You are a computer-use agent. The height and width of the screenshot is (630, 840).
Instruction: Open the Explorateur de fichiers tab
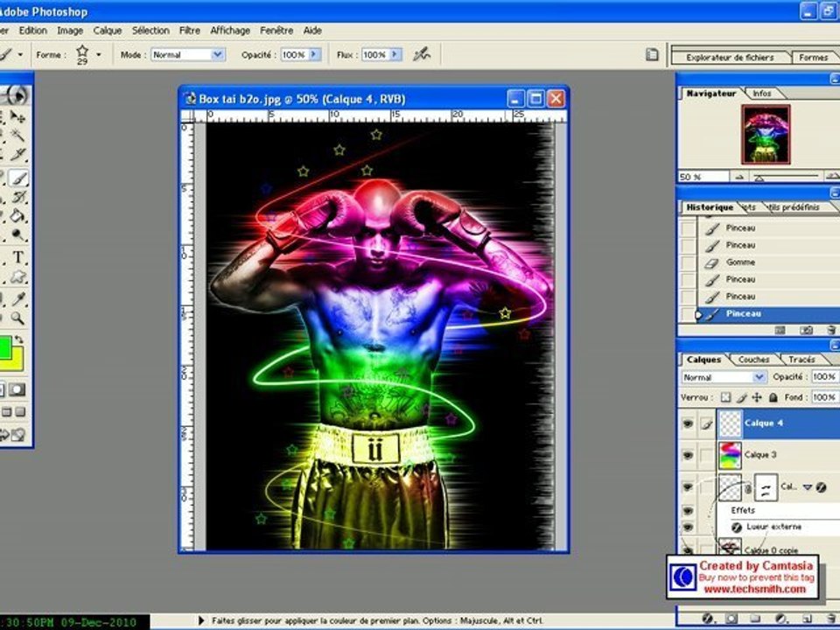[x=730, y=58]
